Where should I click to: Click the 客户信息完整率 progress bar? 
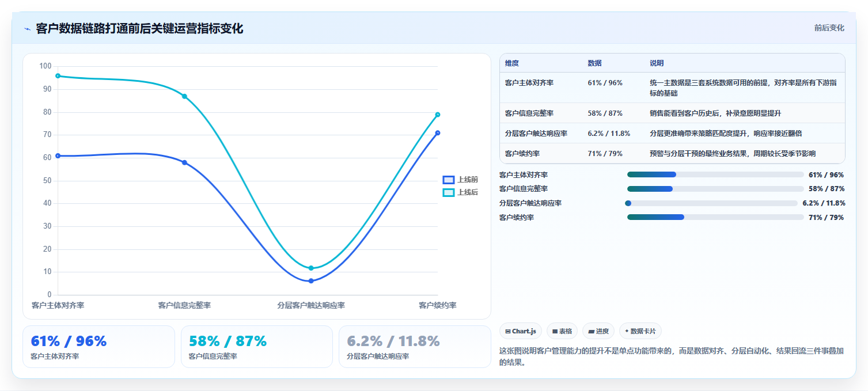(x=715, y=189)
